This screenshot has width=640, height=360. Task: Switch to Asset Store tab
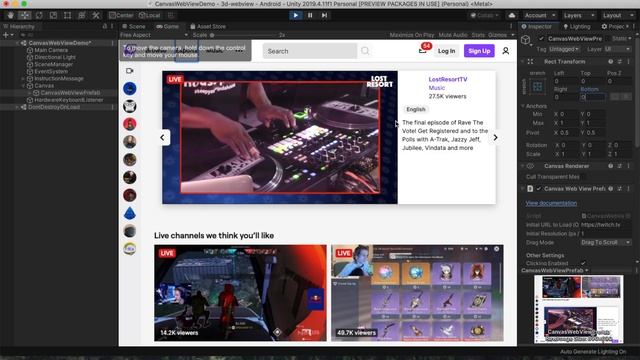point(208,26)
